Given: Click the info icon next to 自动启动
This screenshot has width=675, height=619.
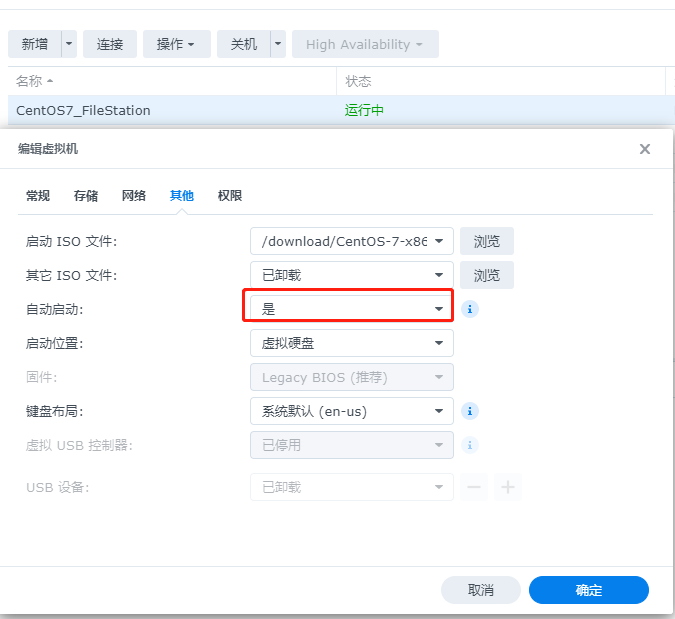Looking at the screenshot, I should click(470, 309).
